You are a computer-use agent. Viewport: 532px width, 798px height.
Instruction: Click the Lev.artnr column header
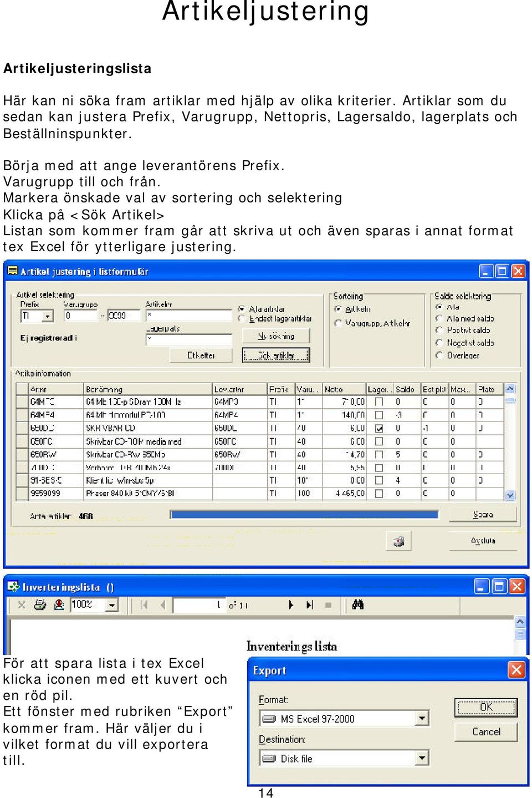tap(239, 389)
